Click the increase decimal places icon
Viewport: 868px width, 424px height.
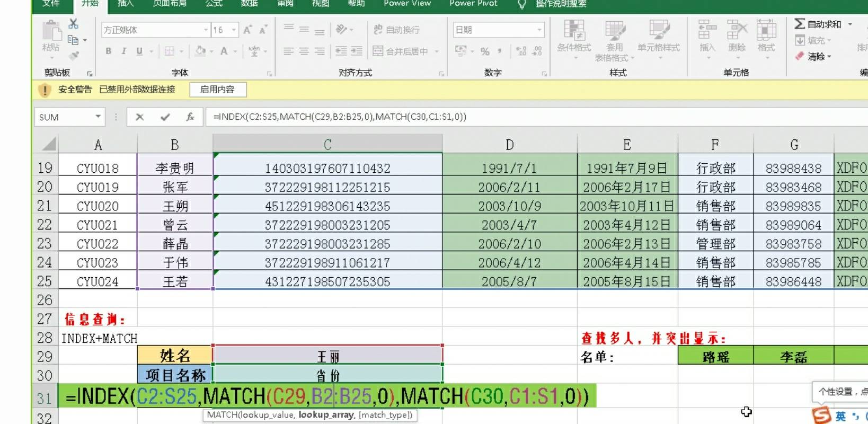(x=522, y=51)
